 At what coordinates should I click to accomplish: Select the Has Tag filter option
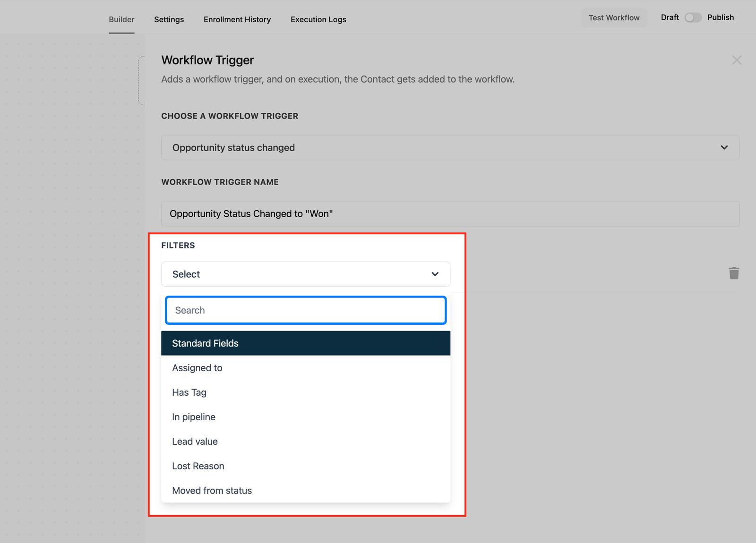(x=189, y=392)
